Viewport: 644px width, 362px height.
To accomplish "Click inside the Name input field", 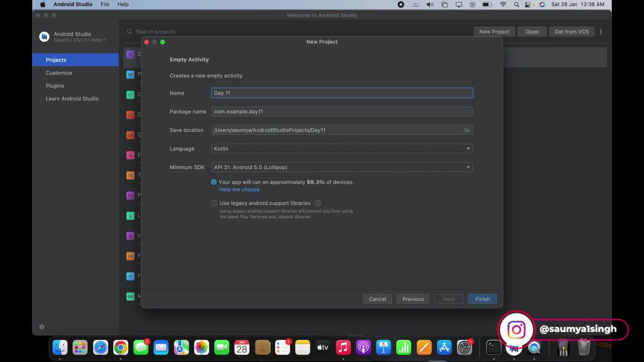I will pos(341,93).
